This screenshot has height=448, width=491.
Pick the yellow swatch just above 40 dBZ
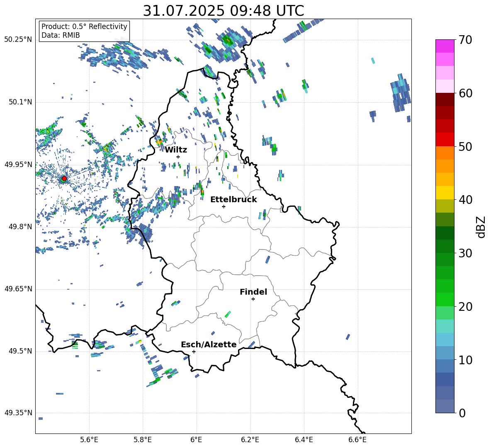pos(445,193)
